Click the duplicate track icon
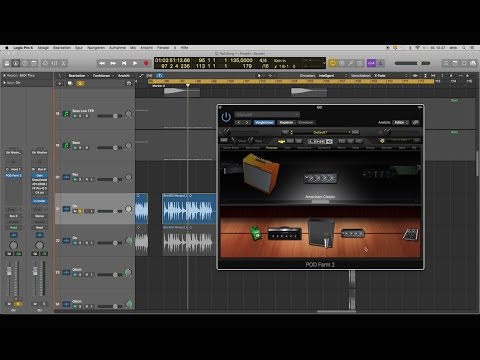The width and height of the screenshot is (480, 360). point(70,83)
